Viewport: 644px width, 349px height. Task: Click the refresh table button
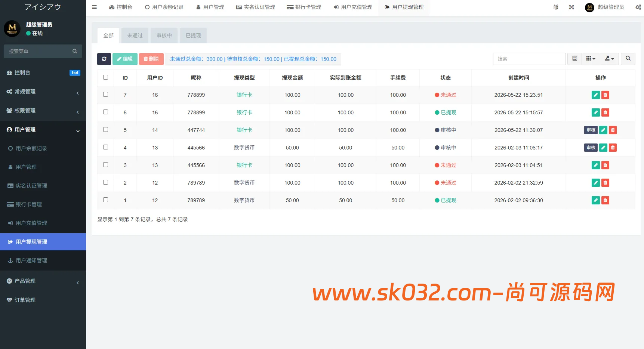[x=104, y=59]
